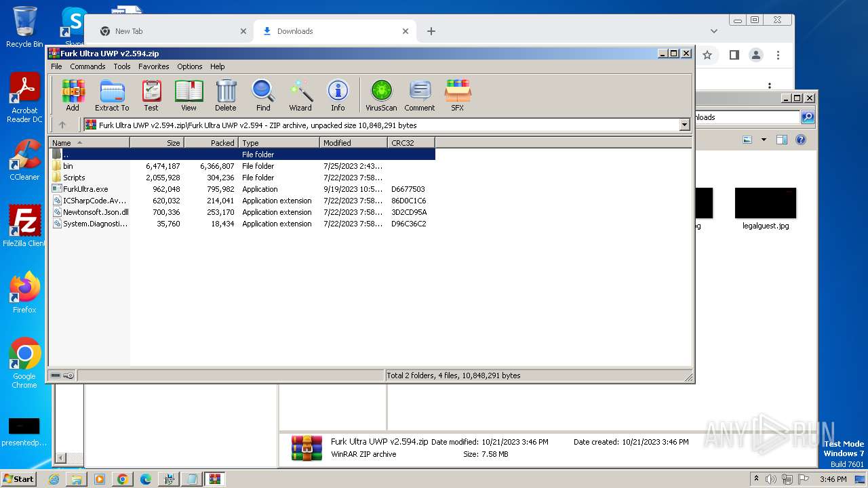Sort by the Modified column header
Screen dimensions: 868x488
(x=354, y=142)
